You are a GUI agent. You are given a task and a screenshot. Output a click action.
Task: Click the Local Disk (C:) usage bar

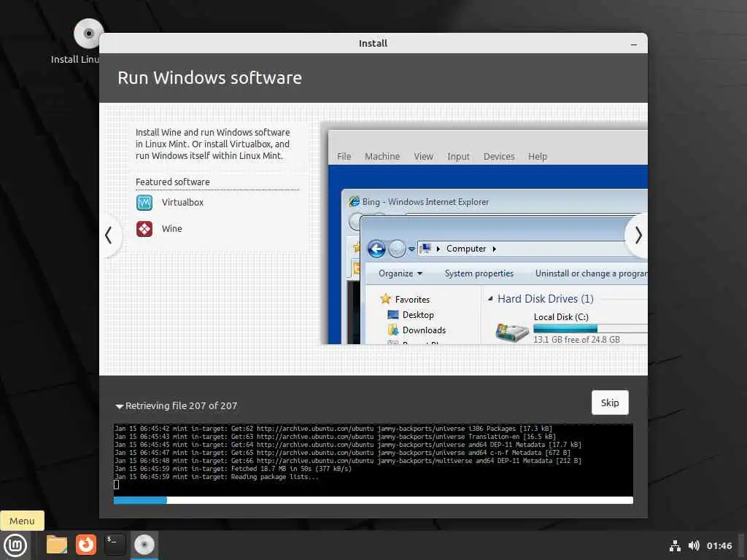589,328
